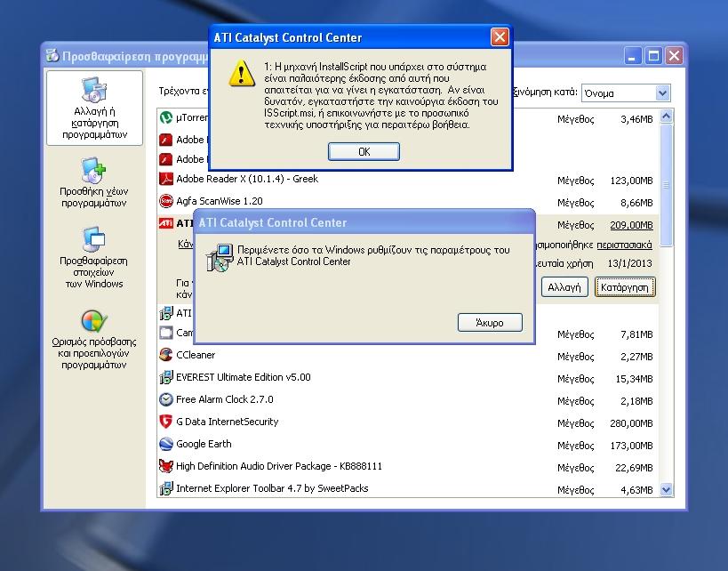
Task: Click the Cam program icon in list
Action: point(165,333)
